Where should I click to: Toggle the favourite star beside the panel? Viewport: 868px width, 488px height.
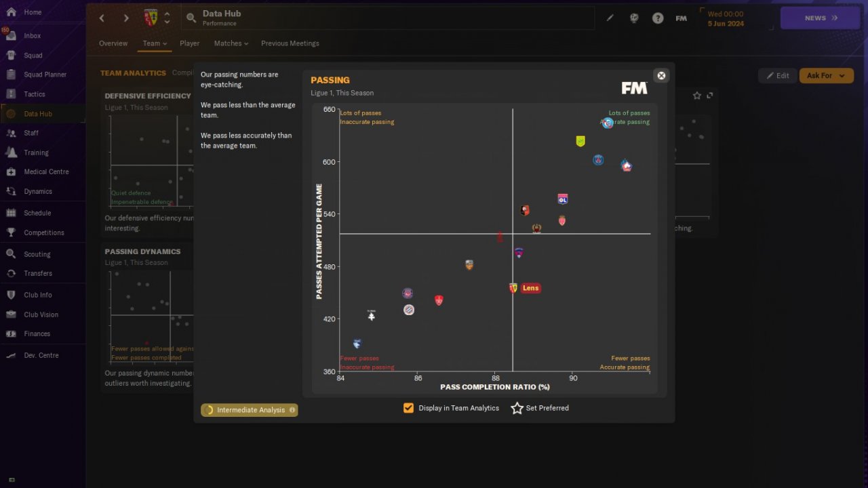(697, 96)
